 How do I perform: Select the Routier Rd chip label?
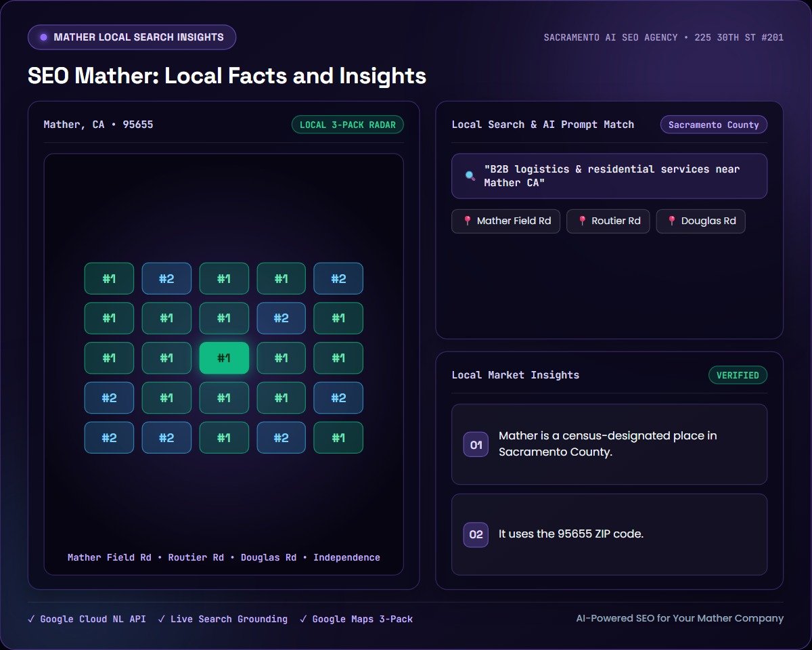click(x=616, y=221)
